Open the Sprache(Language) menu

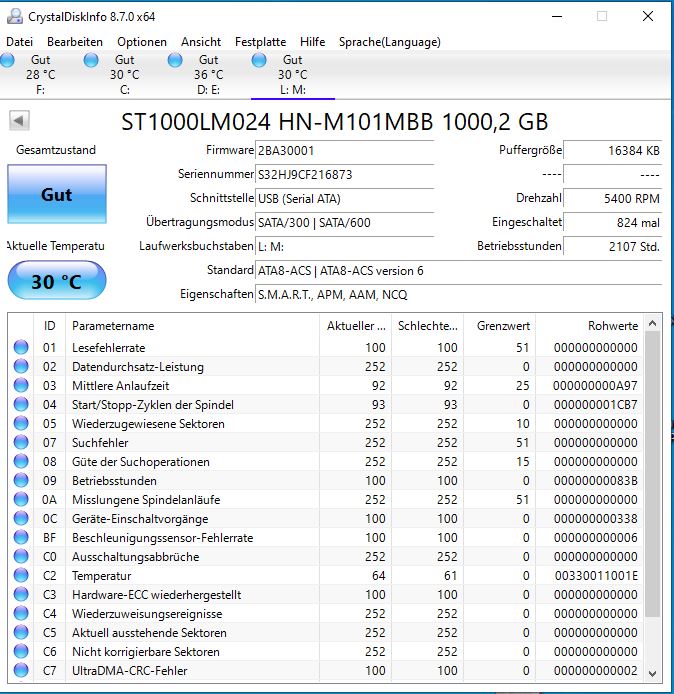(x=390, y=42)
